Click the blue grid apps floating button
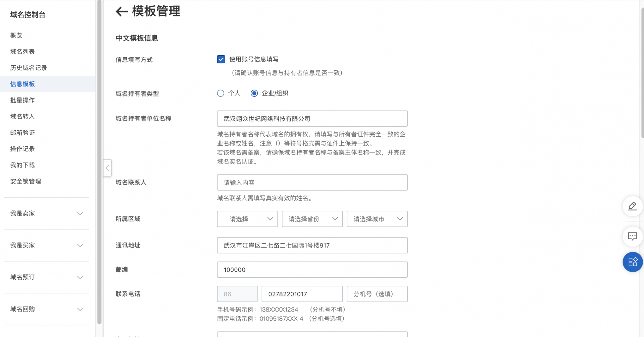The width and height of the screenshot is (644, 337). coord(632,262)
